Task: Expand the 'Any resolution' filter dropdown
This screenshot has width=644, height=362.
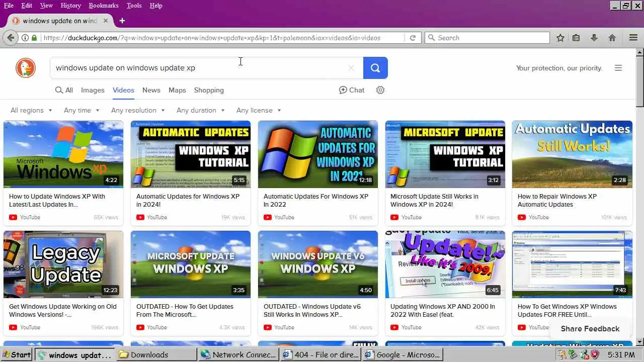Action: coord(138,110)
